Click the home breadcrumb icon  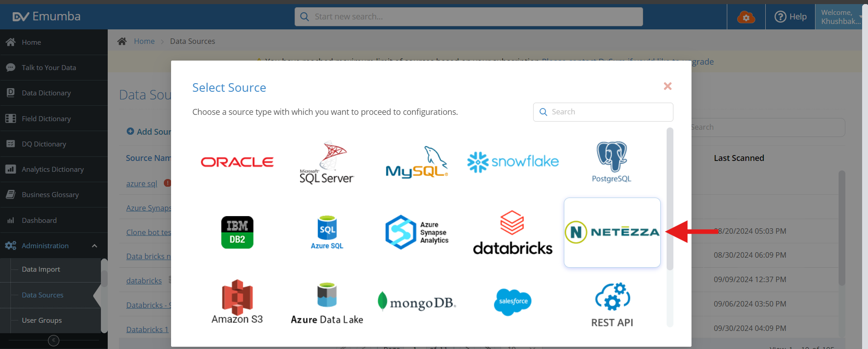click(122, 41)
